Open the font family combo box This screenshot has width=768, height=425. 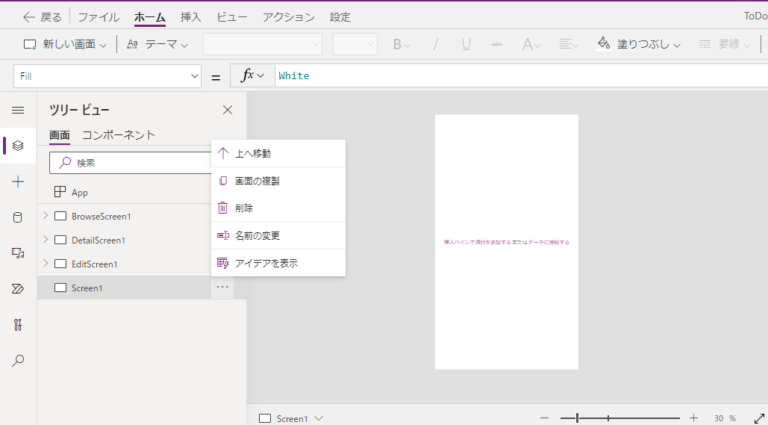coord(263,45)
